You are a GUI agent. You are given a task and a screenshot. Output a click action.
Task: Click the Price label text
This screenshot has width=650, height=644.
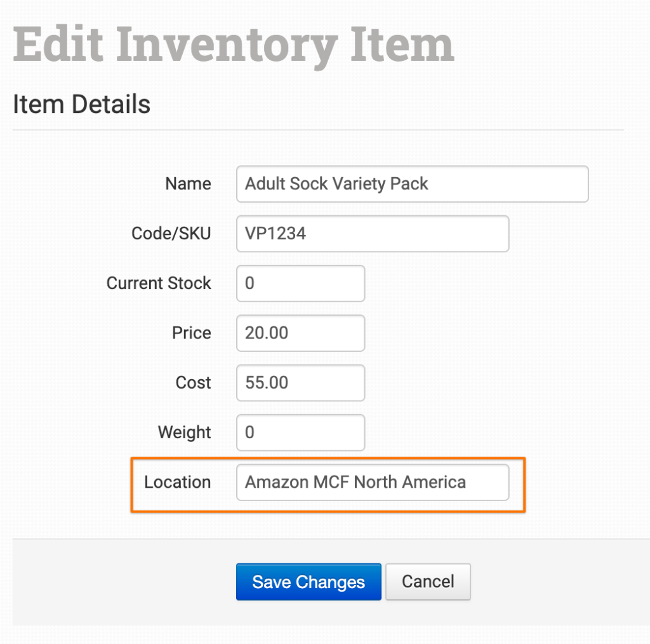(x=191, y=333)
